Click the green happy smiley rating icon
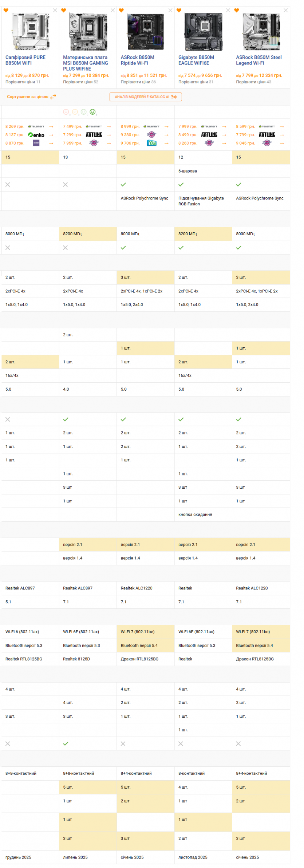The image size is (304, 868). (x=92, y=112)
